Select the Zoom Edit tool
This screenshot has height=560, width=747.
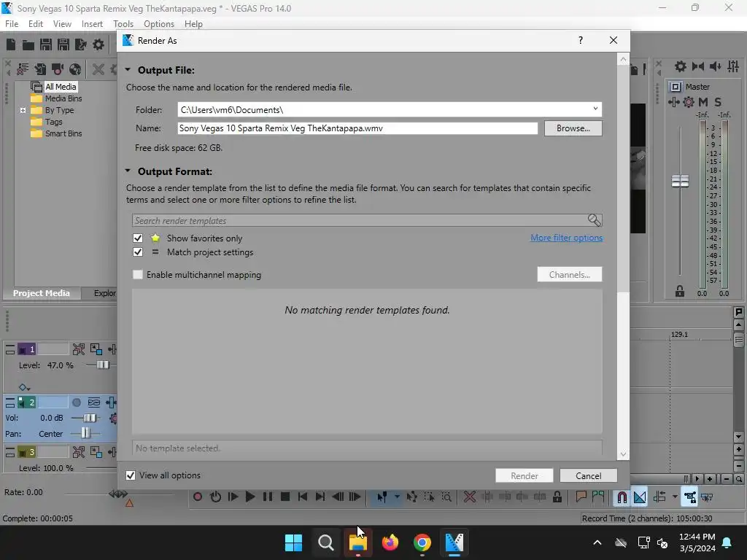click(446, 497)
